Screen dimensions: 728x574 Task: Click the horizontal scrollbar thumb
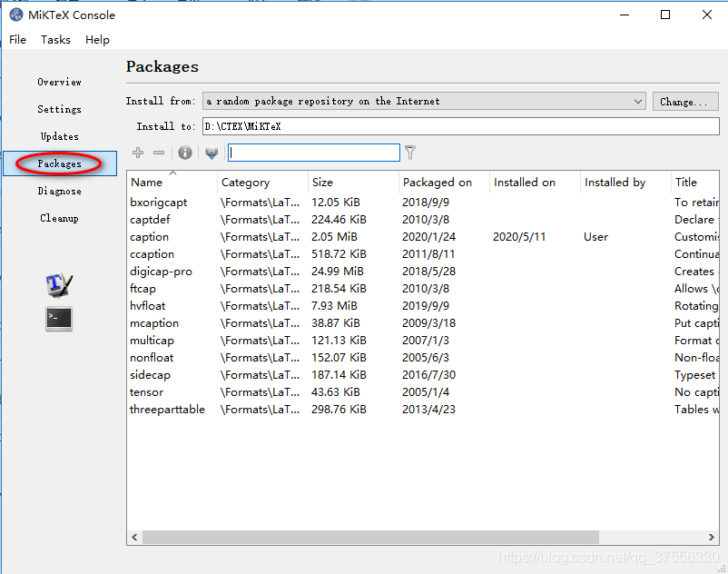click(370, 538)
